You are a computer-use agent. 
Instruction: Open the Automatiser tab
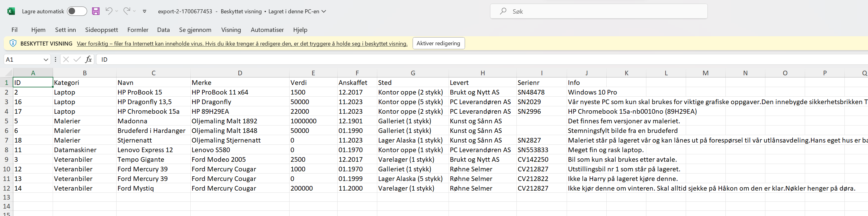click(x=267, y=30)
